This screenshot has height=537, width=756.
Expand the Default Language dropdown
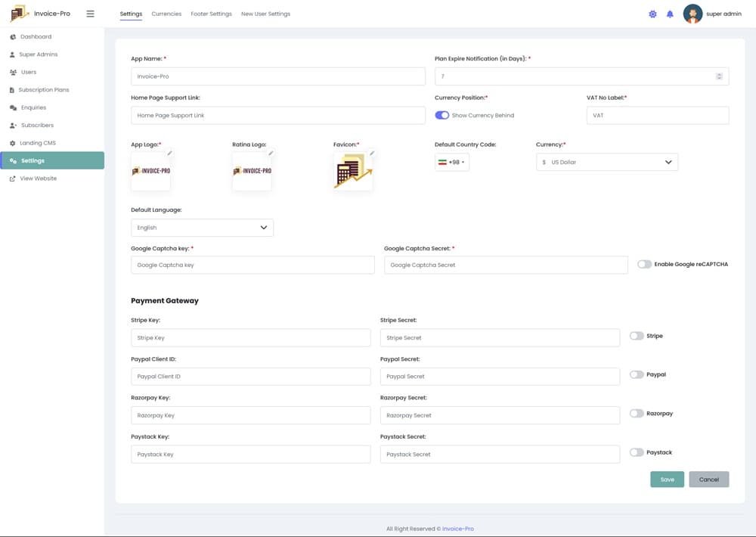coord(202,228)
